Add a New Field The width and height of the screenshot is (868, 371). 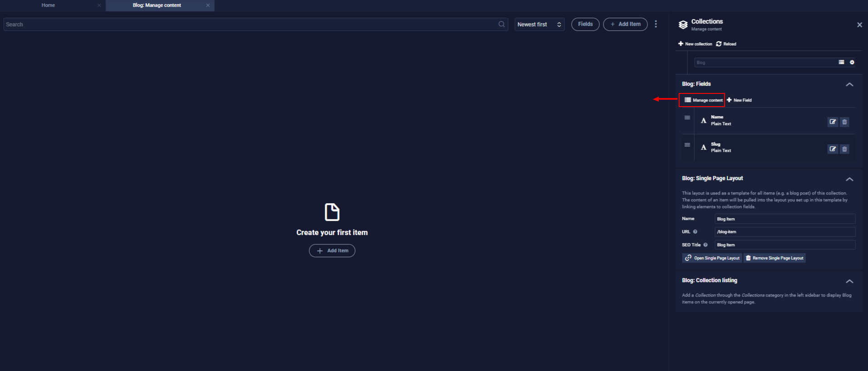tap(739, 100)
